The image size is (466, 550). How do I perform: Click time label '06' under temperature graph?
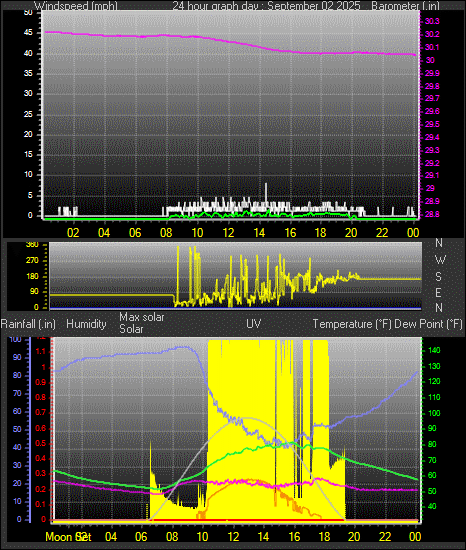(141, 537)
